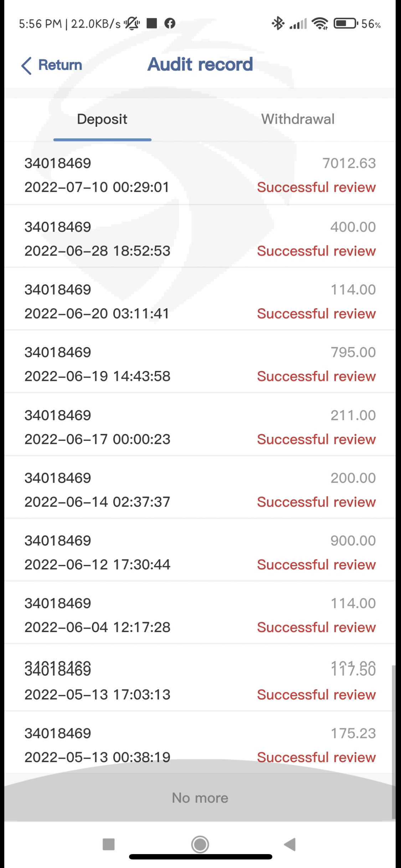Tap the Bluetooth status icon

click(278, 24)
